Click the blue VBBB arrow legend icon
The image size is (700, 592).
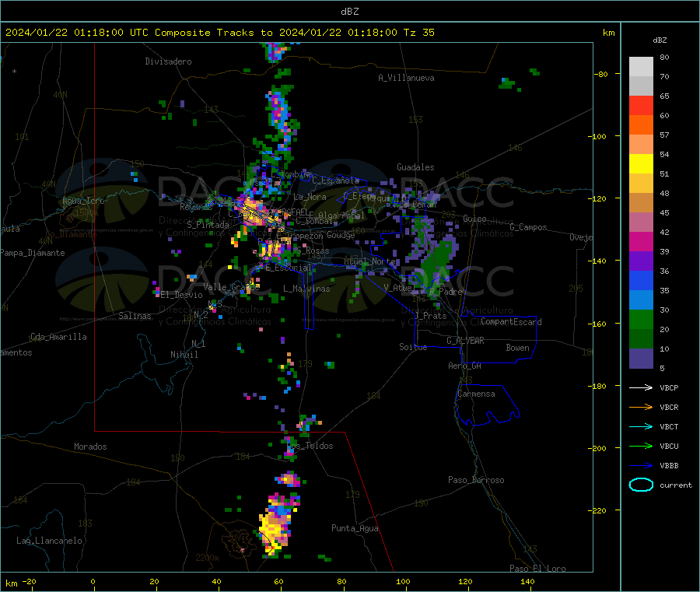point(641,465)
